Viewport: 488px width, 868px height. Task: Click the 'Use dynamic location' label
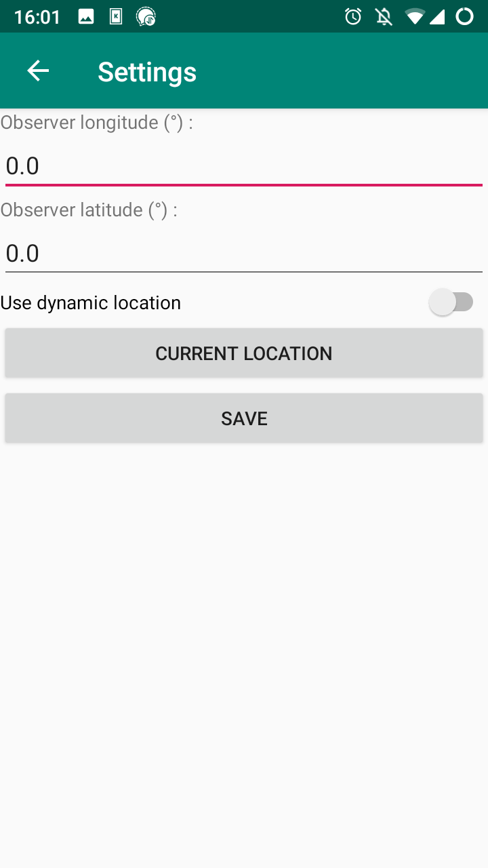click(91, 302)
